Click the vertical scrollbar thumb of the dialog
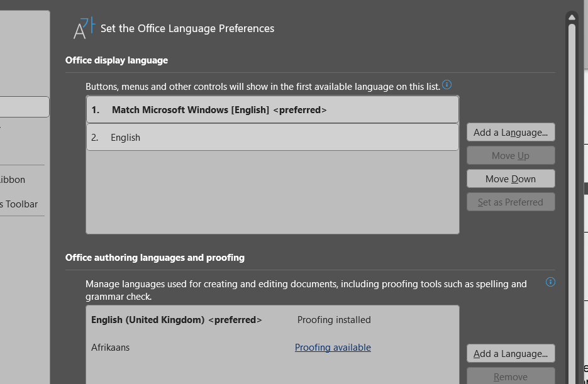The width and height of the screenshot is (588, 384). pyautogui.click(x=572, y=202)
